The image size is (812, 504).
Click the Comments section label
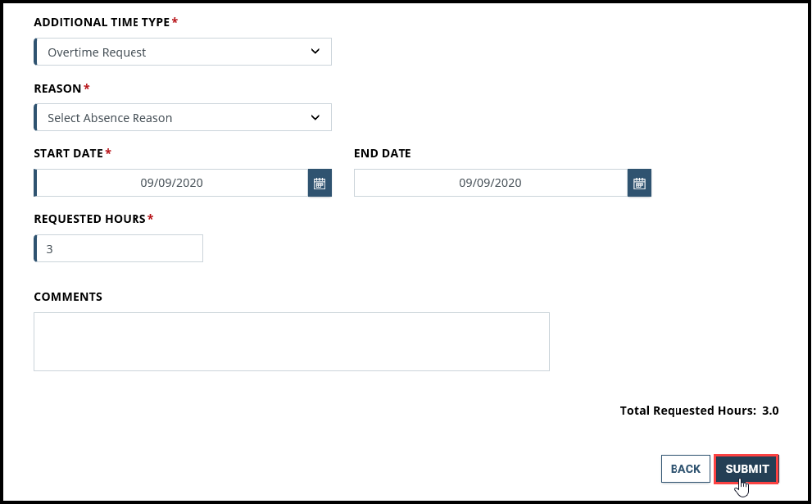point(68,296)
